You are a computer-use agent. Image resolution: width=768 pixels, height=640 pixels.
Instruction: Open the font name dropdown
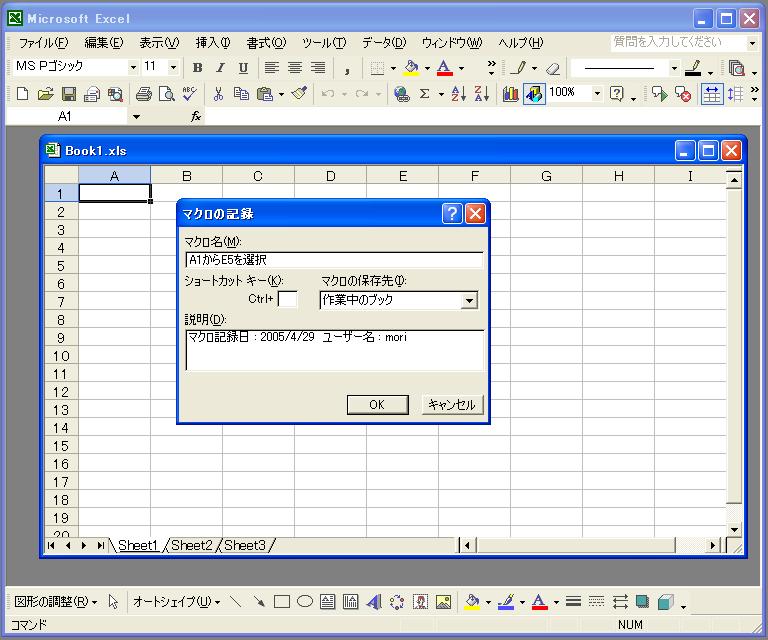pyautogui.click(x=133, y=67)
